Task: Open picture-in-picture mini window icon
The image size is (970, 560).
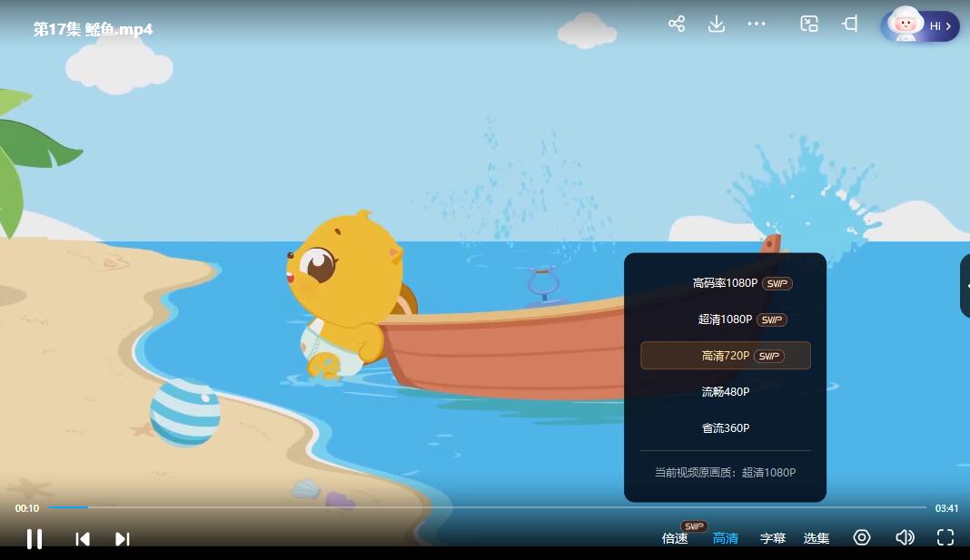Action: [x=809, y=25]
